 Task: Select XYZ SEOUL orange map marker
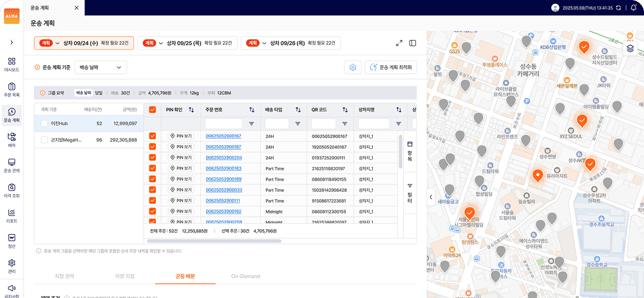click(x=582, y=121)
